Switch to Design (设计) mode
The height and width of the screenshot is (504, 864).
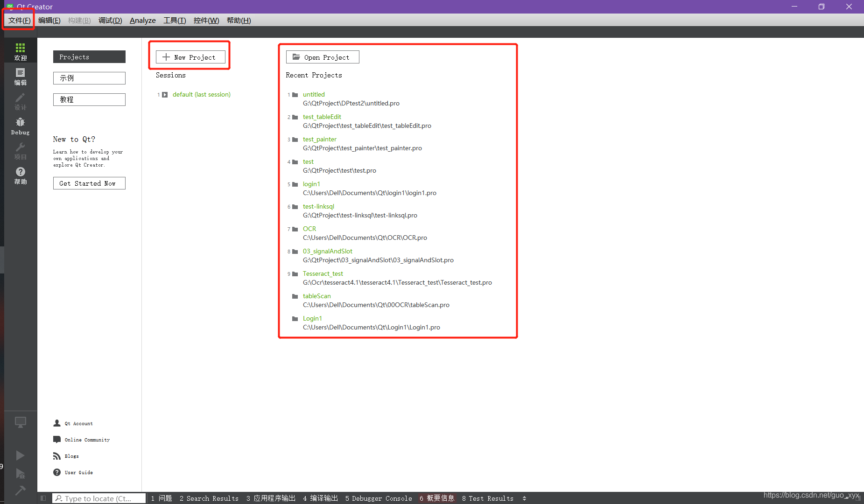(21, 101)
